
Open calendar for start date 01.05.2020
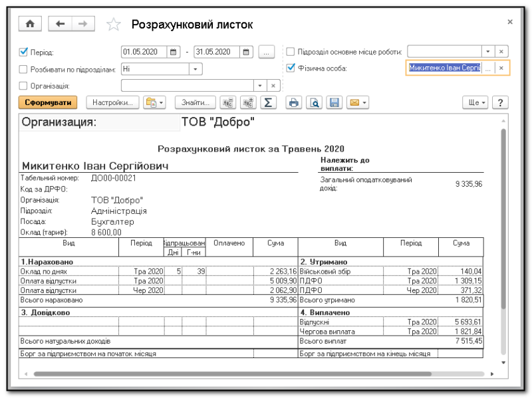tap(173, 52)
